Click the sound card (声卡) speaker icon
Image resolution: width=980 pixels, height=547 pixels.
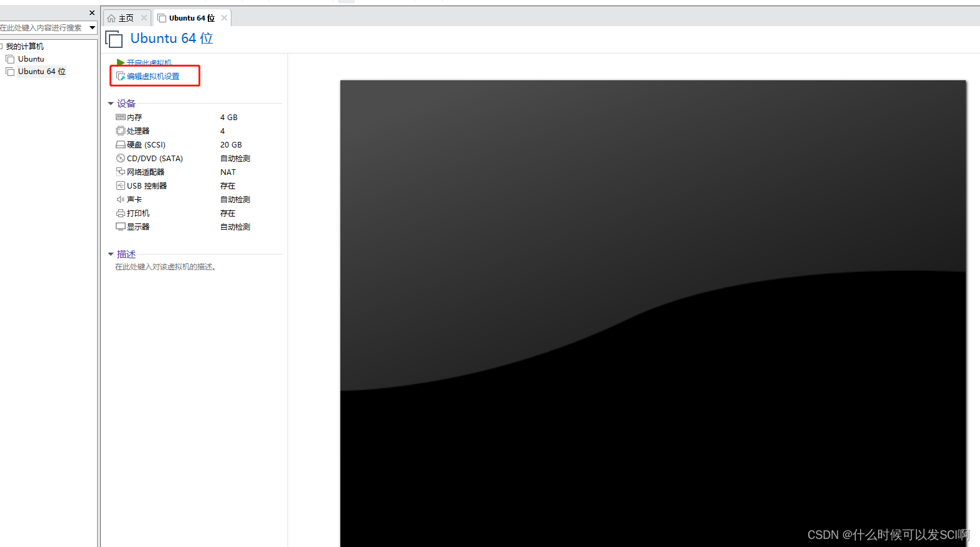[x=121, y=199]
